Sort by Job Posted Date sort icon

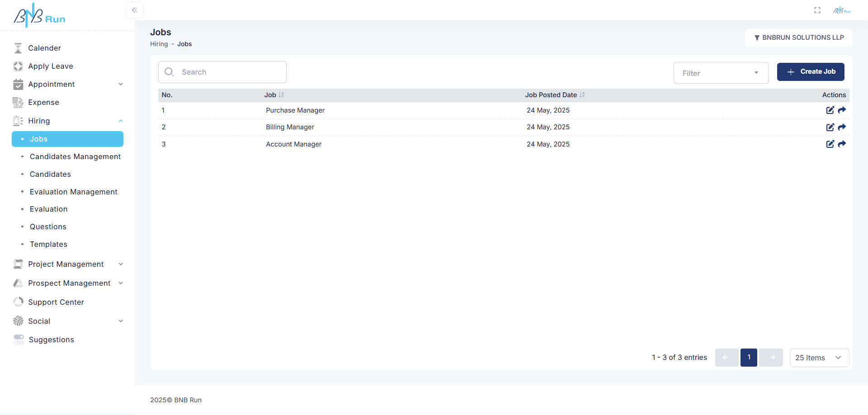pyautogui.click(x=582, y=95)
